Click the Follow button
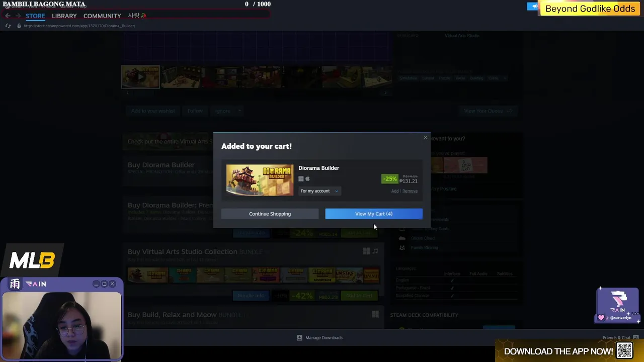644x362 pixels. click(x=195, y=111)
